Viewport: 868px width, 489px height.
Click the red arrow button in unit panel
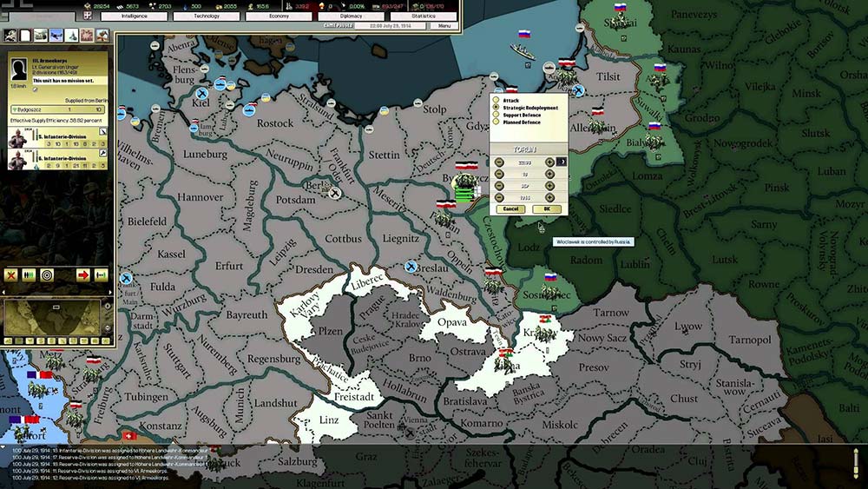83,274
